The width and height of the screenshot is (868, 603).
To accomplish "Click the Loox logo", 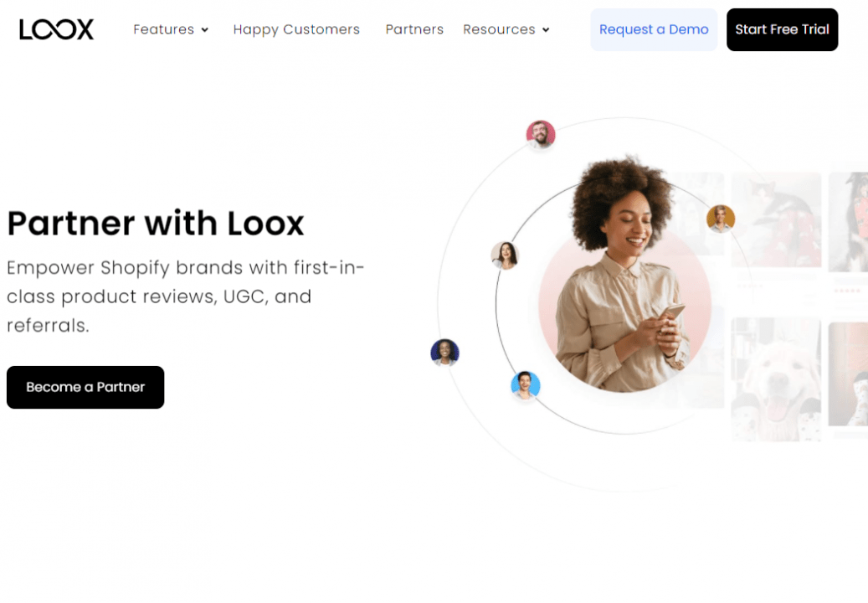I will 56,29.
